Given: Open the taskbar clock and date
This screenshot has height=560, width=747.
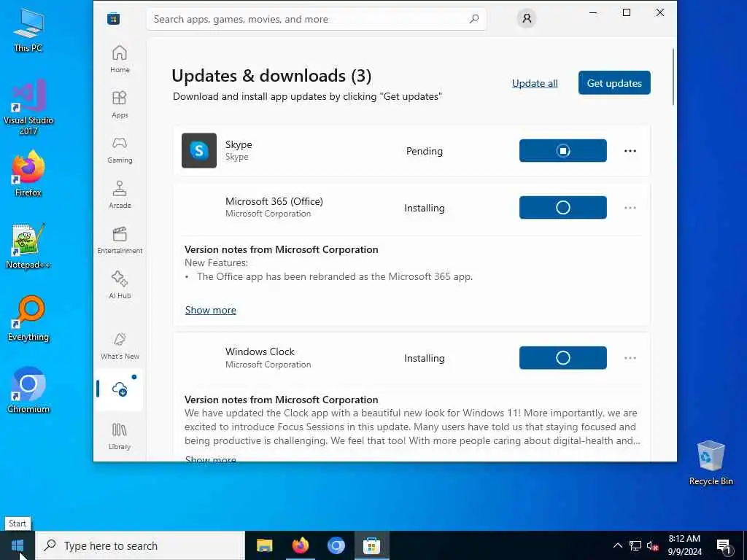Looking at the screenshot, I should click(x=684, y=545).
